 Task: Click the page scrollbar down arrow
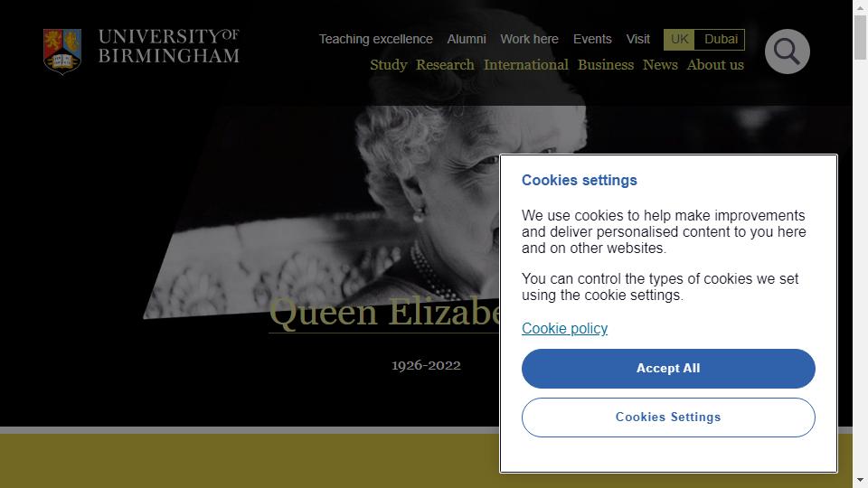860,480
